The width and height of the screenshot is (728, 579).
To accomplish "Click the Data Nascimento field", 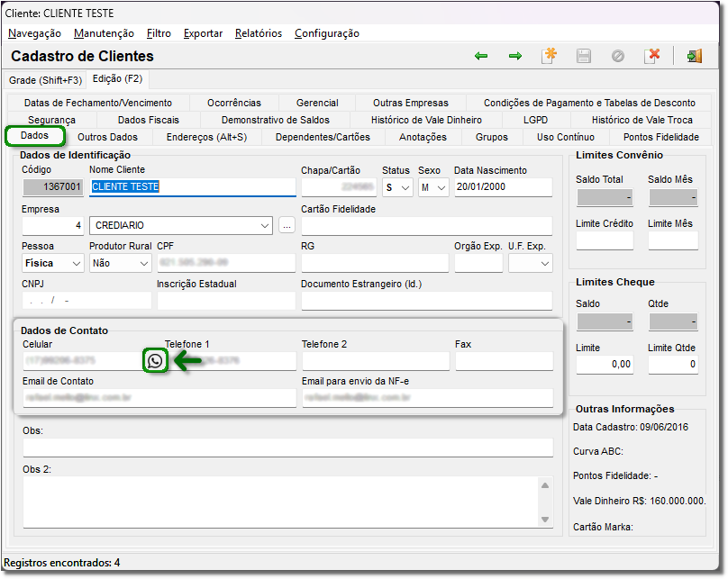I will 504,187.
